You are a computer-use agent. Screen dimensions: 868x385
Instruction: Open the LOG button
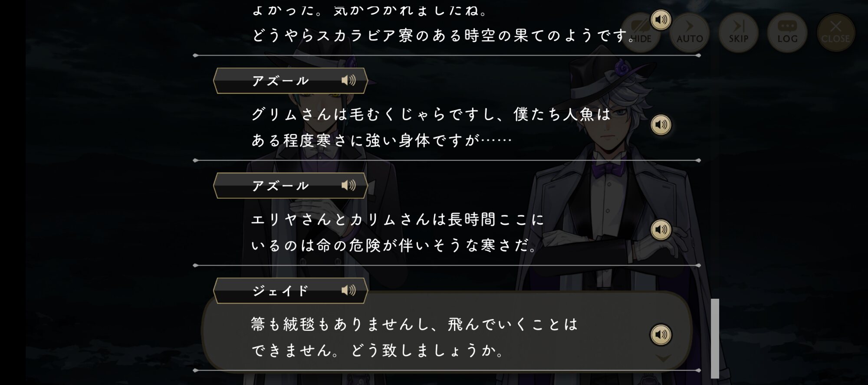point(787,33)
